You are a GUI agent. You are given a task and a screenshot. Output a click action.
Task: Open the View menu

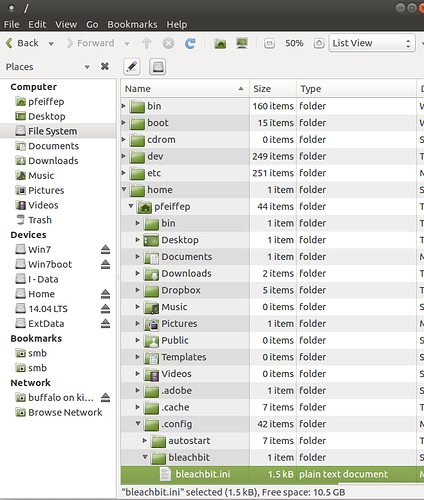pos(66,24)
